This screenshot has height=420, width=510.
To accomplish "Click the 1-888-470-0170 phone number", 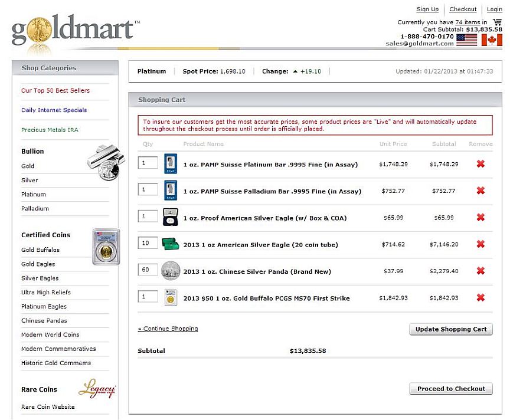I will click(427, 37).
